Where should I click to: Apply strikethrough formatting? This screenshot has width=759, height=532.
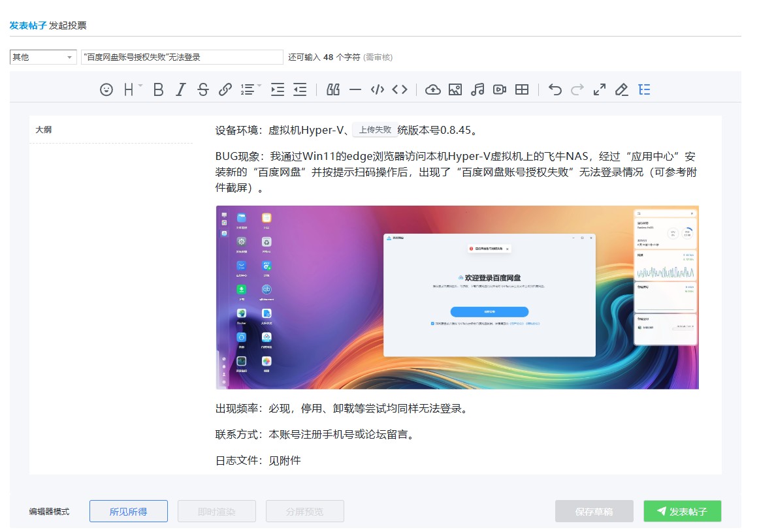pos(203,89)
